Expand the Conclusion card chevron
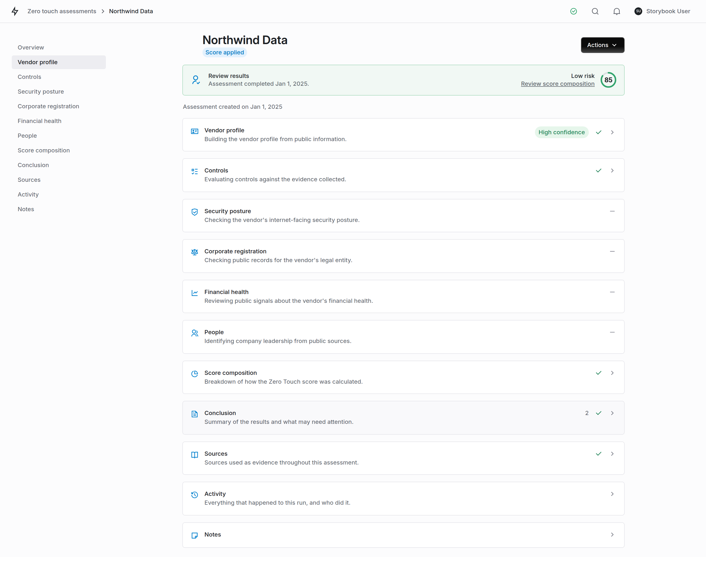 [x=612, y=413]
